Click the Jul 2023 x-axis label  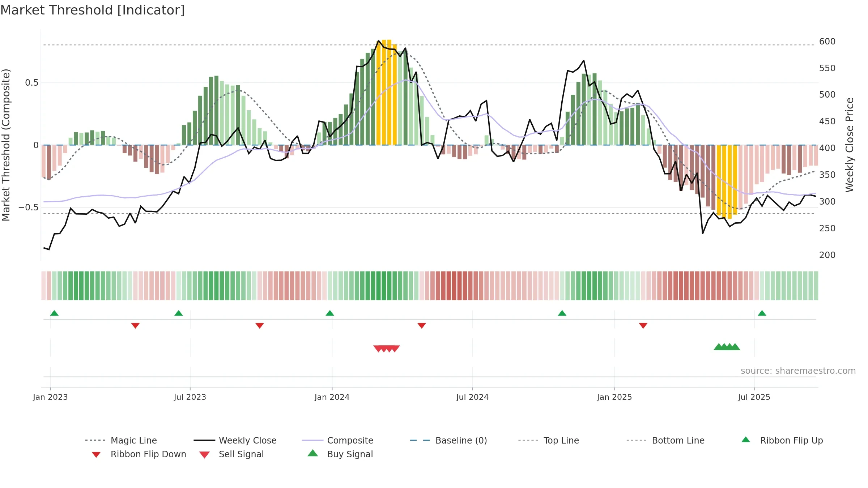(x=190, y=397)
